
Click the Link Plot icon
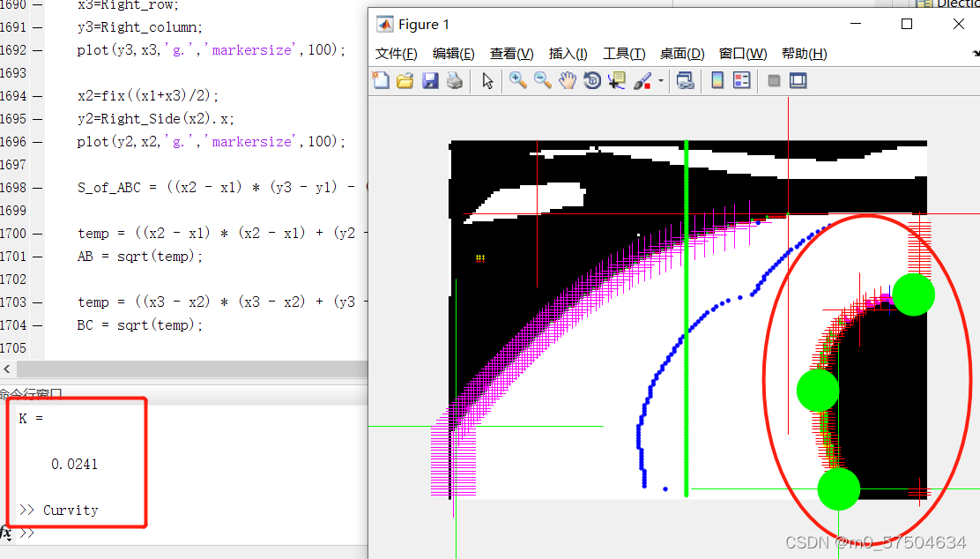pos(686,80)
